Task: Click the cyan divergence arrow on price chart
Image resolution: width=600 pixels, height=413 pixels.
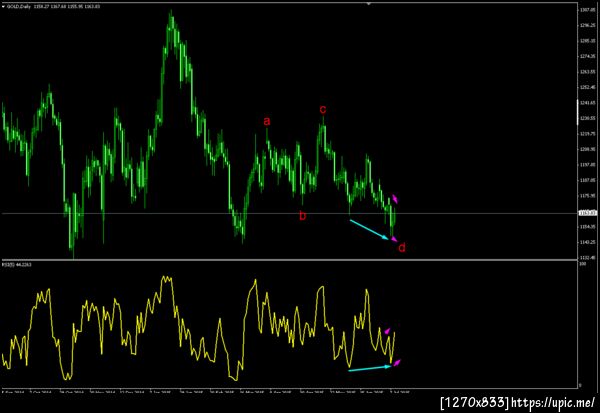Action: (369, 229)
